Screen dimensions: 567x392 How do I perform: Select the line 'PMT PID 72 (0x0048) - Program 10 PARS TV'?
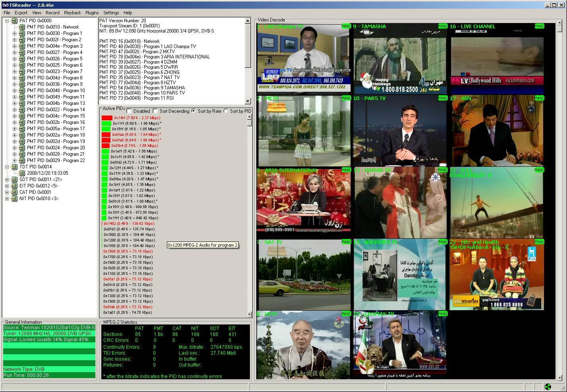pyautogui.click(x=142, y=93)
